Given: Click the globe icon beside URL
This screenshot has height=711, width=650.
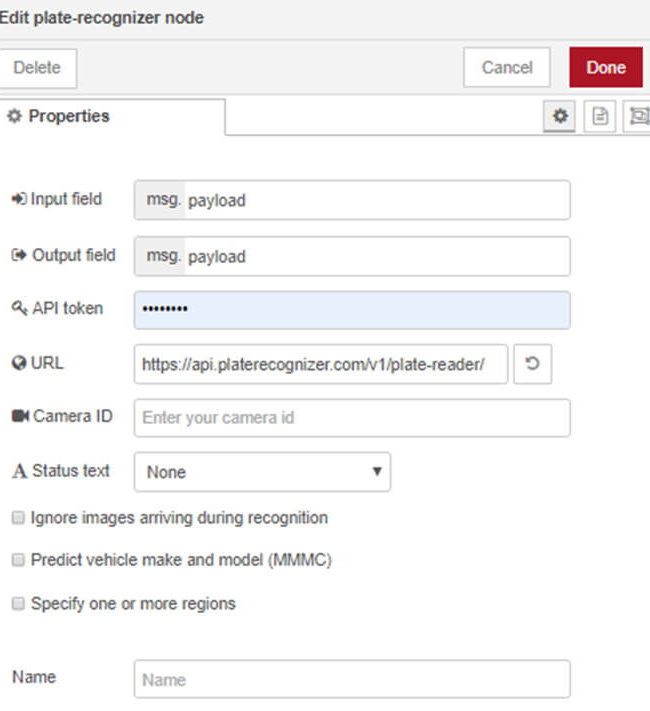Looking at the screenshot, I should pos(19,363).
